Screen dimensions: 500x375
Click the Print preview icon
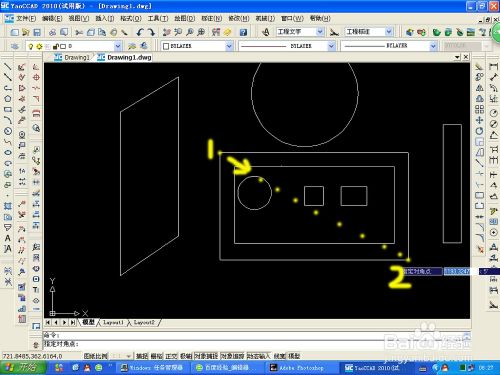coord(64,32)
